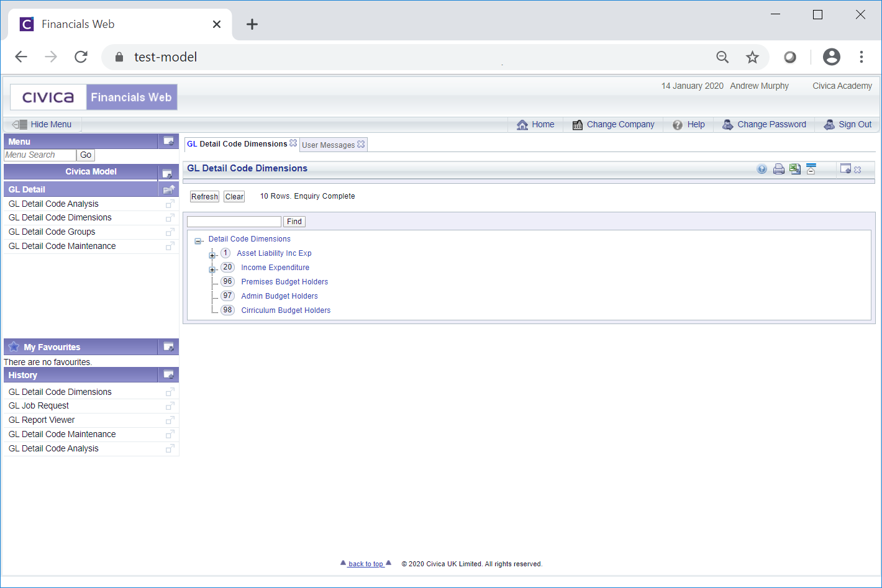Select Asset Liability Inc Exp dimension

(x=274, y=253)
